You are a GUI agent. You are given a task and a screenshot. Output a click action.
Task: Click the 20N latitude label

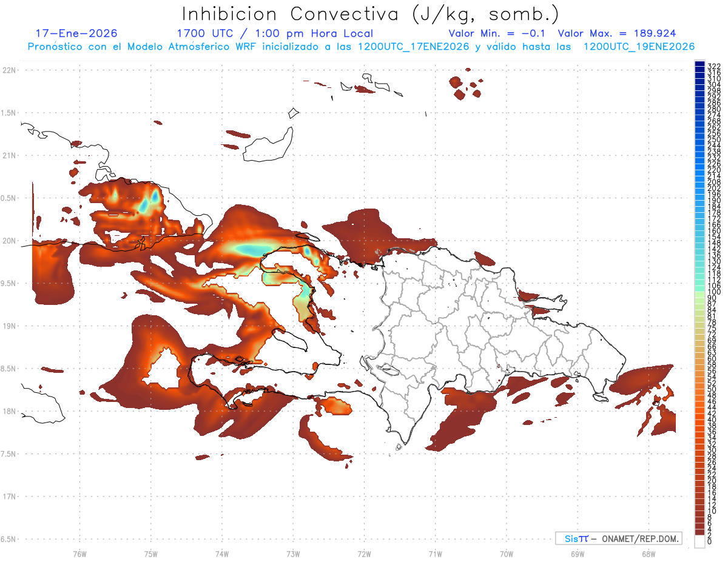coord(10,241)
